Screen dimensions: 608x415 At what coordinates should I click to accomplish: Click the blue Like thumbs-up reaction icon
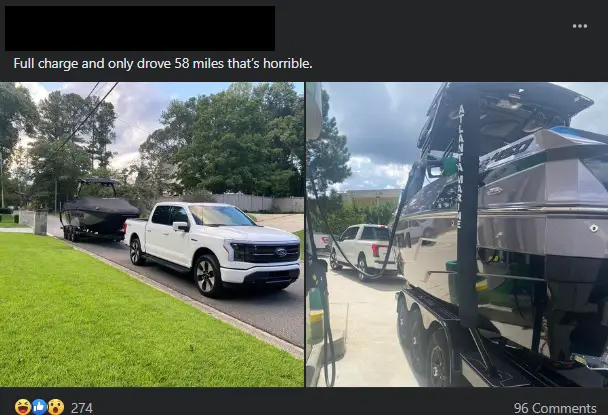coord(39,407)
